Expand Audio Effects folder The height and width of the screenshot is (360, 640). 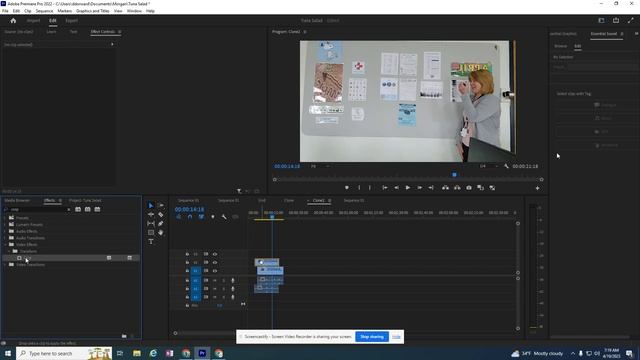[5, 231]
